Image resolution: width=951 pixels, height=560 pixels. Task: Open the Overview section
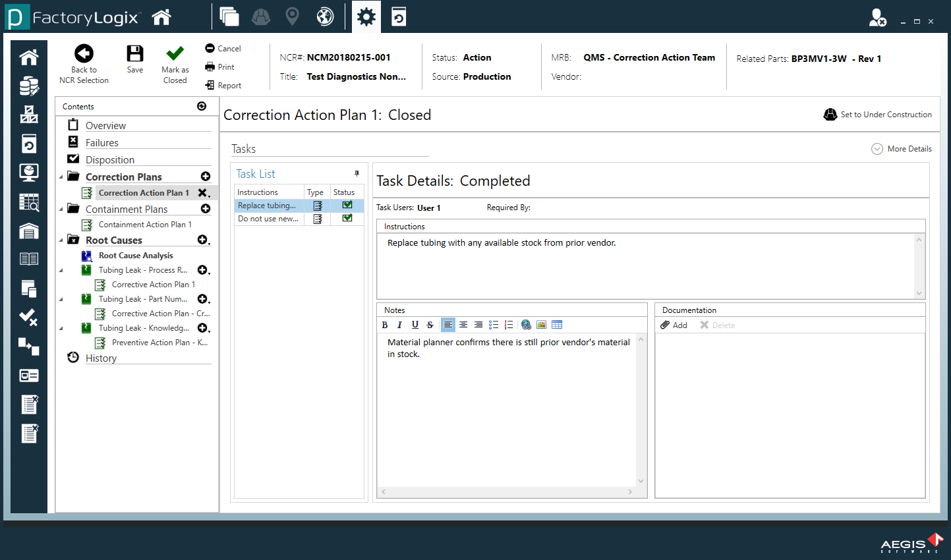[x=105, y=126]
